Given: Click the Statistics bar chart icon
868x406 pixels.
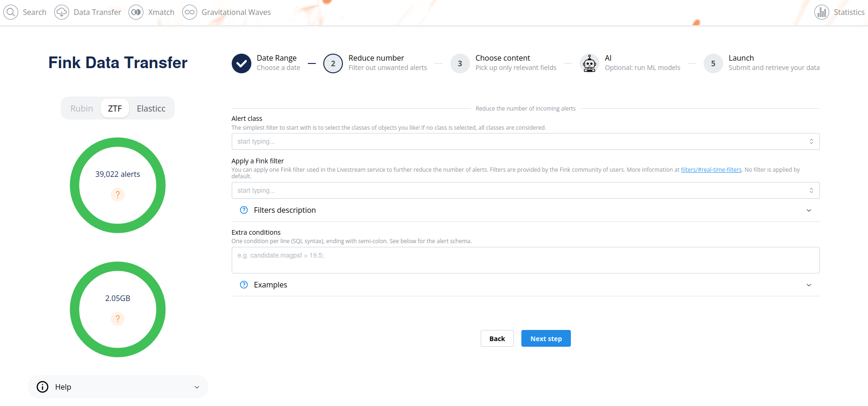Looking at the screenshot, I should click(x=822, y=12).
